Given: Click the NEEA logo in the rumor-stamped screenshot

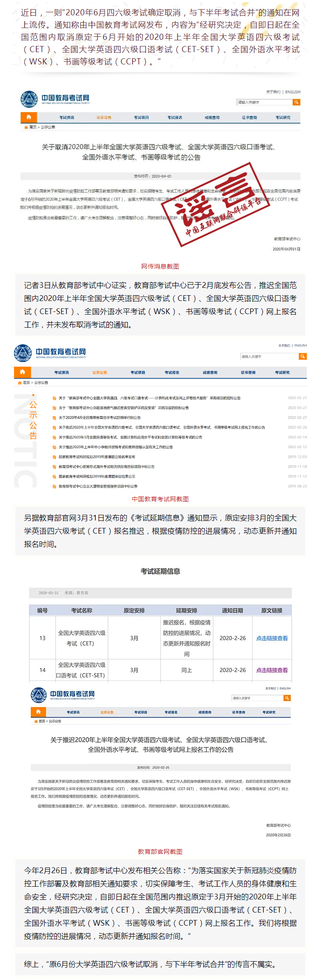Looking at the screenshot, I should point(29,99).
